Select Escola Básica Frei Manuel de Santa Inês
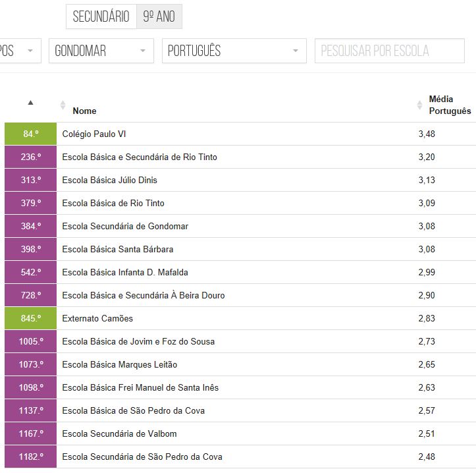This screenshot has height=473, width=476. 240,387
